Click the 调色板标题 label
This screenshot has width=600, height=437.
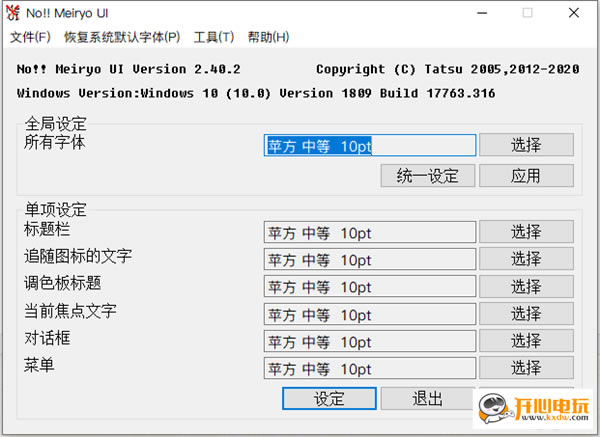point(62,283)
